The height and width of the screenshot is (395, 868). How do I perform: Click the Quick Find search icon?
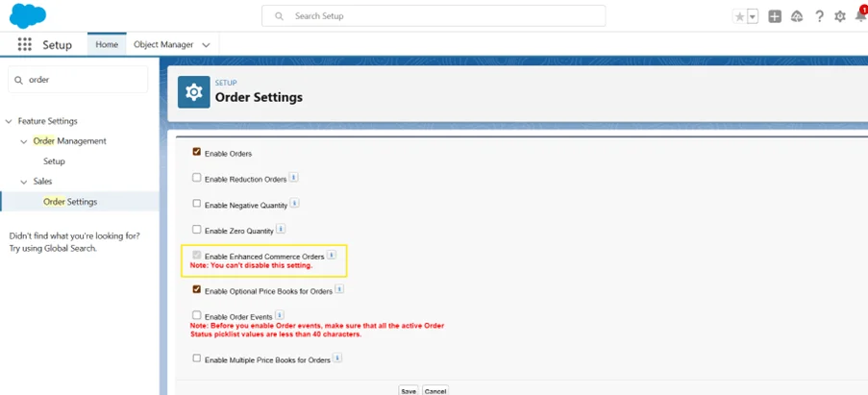(19, 80)
